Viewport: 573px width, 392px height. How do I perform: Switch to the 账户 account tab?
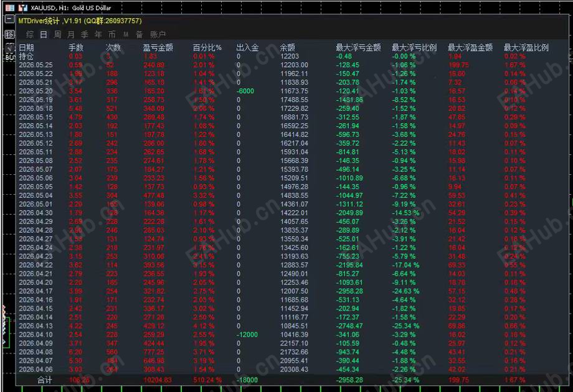coord(158,34)
